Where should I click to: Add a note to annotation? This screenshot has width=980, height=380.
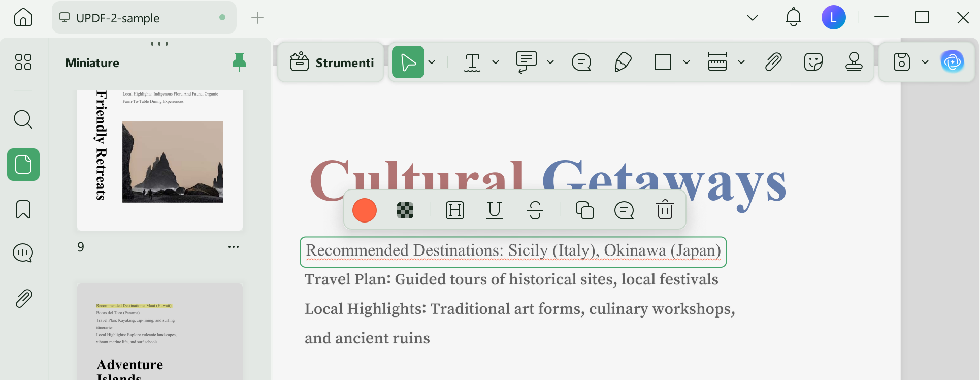(x=624, y=210)
